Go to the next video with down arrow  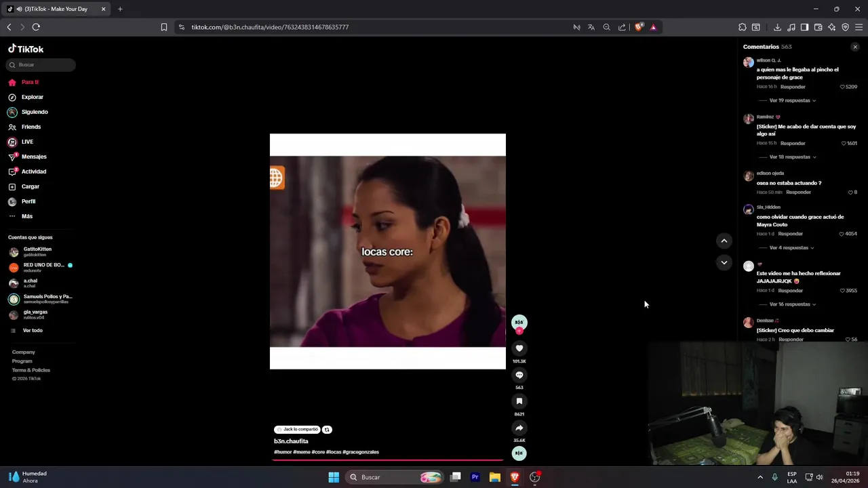(724, 262)
